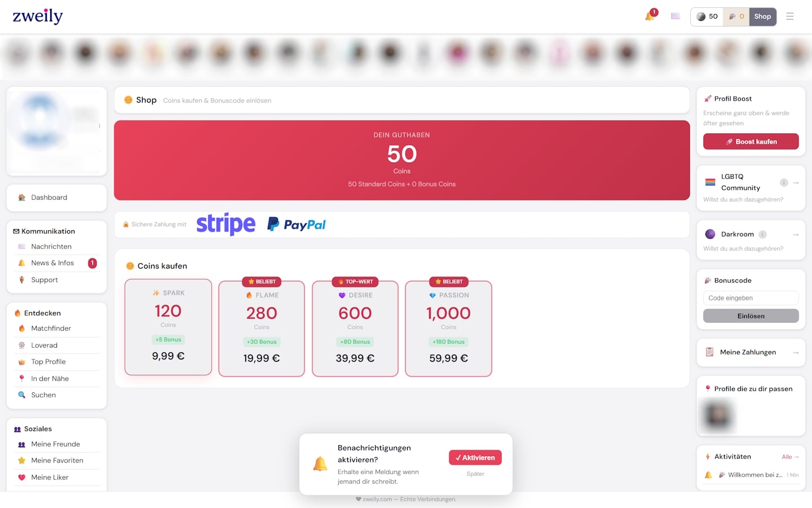Click the info icon next to Darkroom
The image size is (812, 508).
tap(762, 234)
